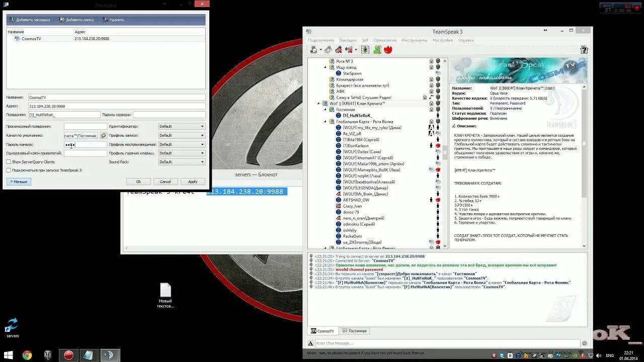Enable Show ServerQuery Clients checkbox
The height and width of the screenshot is (362, 644).
pos(9,162)
